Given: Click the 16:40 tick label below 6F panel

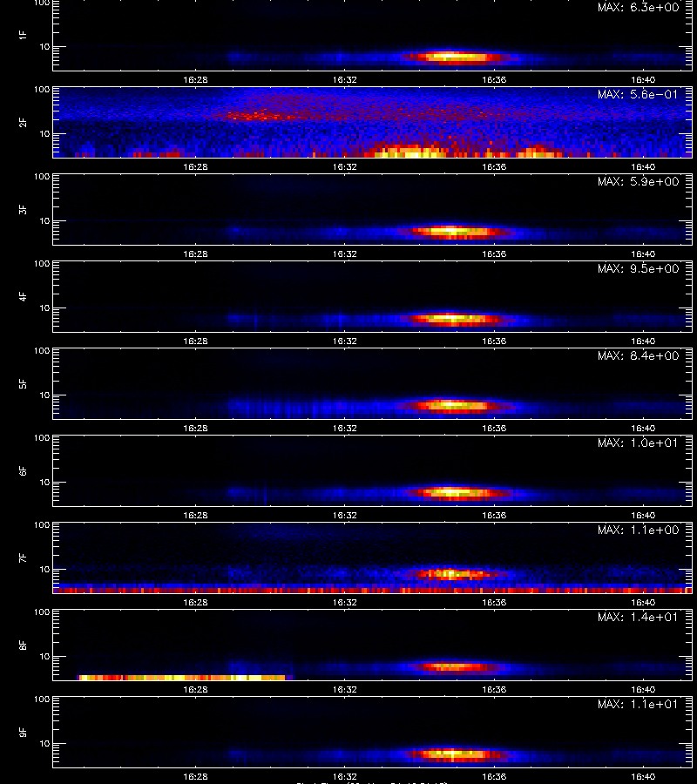Looking at the screenshot, I should coord(643,515).
